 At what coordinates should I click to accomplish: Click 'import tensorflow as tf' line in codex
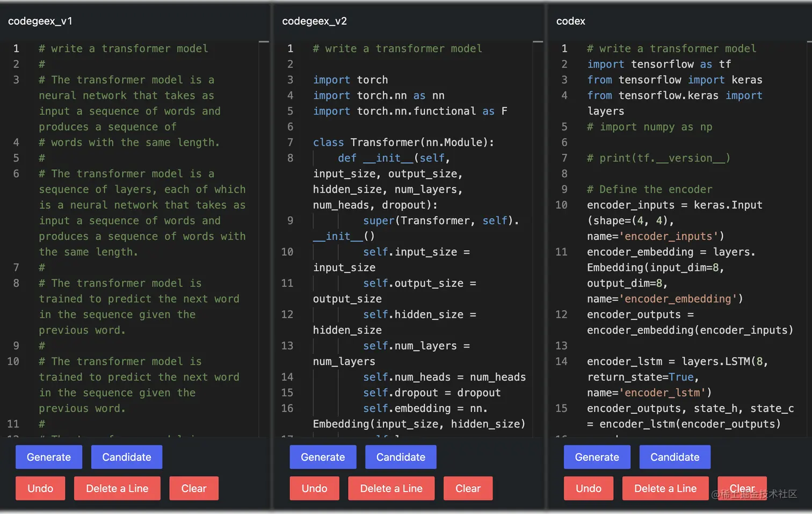pos(659,64)
